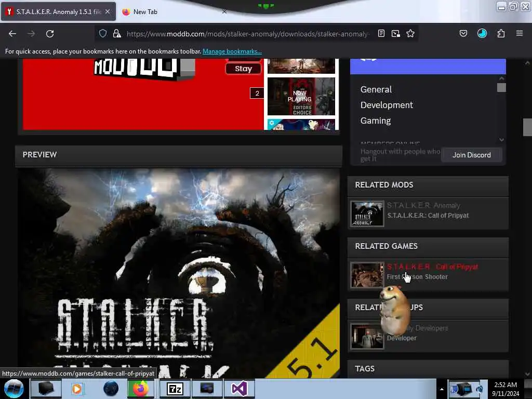
Task: Open S.T.A.L.K.E.R.: Call of Pripyat under Related Mods
Action: click(428, 216)
